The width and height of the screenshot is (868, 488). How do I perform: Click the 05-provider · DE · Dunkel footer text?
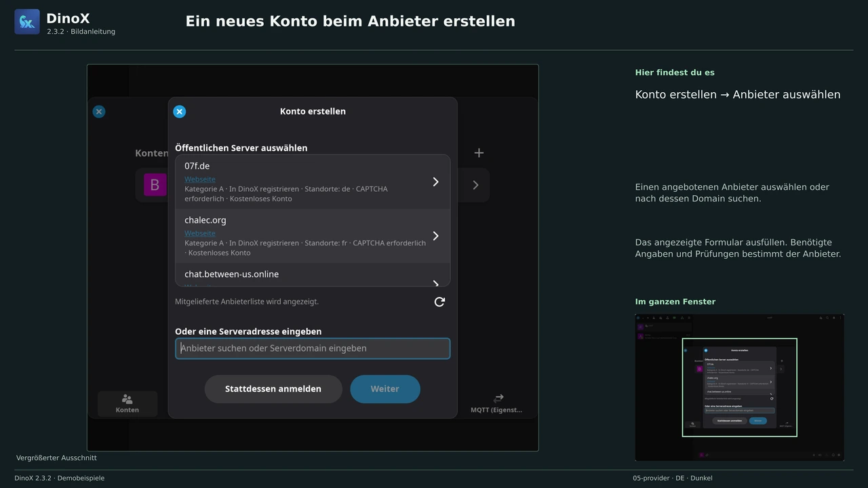point(673,479)
